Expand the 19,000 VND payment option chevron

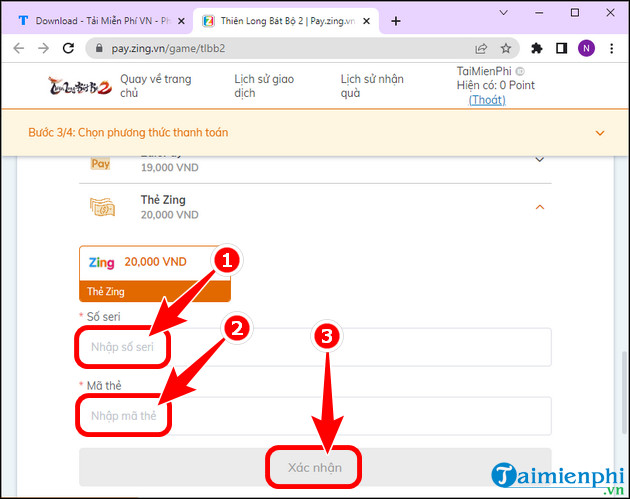click(540, 160)
